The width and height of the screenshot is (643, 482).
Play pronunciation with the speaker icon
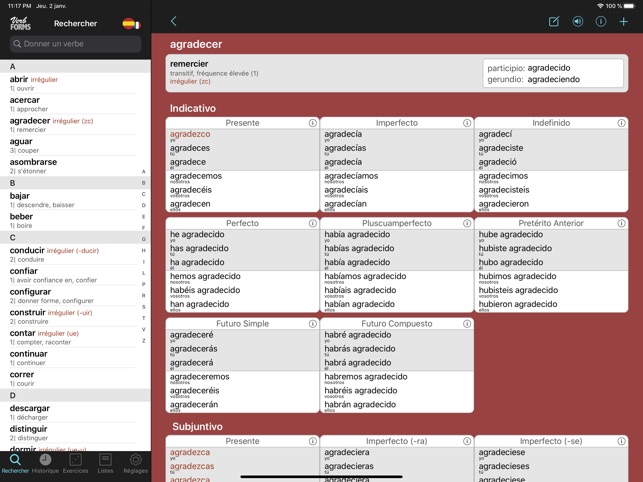tap(577, 21)
